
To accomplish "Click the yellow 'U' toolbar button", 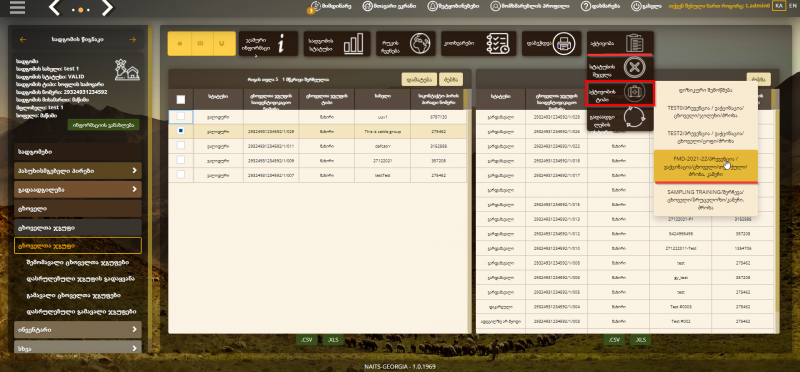I will (222, 44).
